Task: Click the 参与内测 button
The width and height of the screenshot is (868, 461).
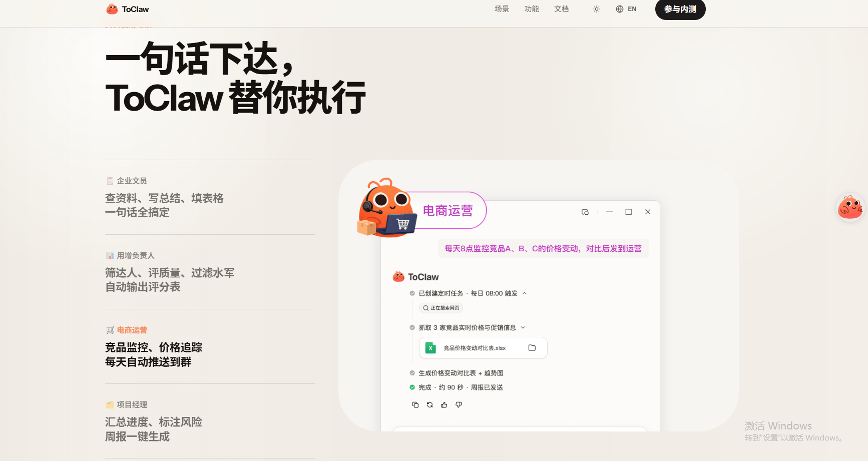Action: point(680,9)
